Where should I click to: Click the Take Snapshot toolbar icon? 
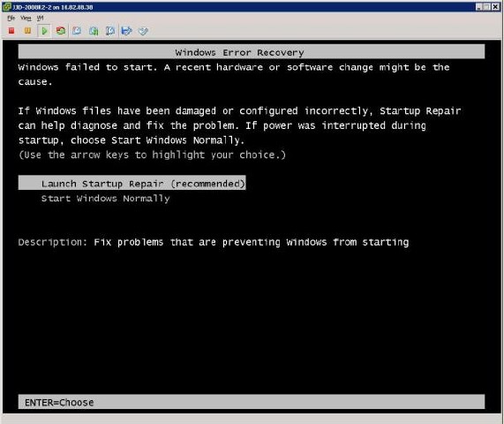pos(77,31)
